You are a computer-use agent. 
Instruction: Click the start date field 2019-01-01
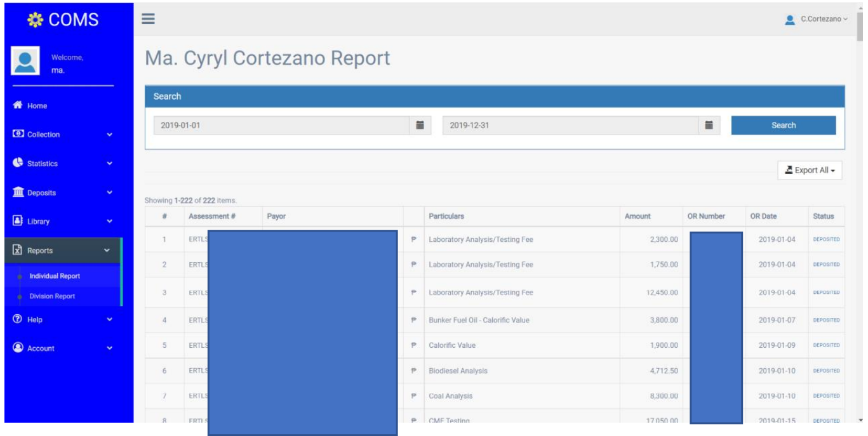[283, 126]
